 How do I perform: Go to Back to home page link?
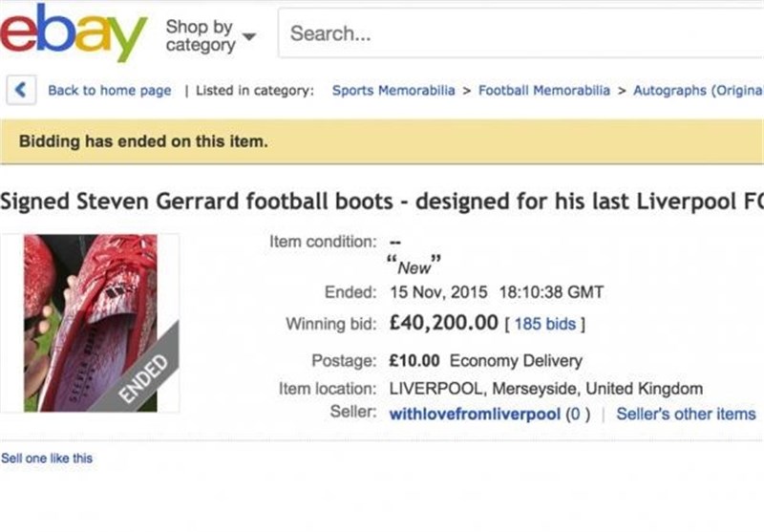(x=109, y=91)
